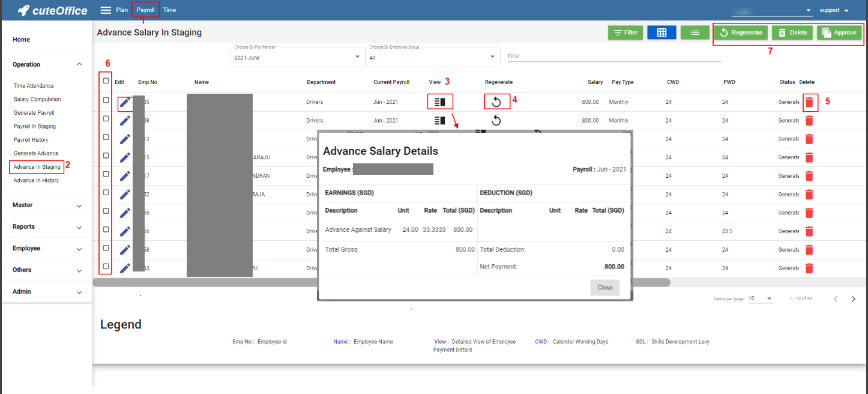868x394 pixels.
Task: Click the hamburger menu icon in header
Action: [106, 10]
